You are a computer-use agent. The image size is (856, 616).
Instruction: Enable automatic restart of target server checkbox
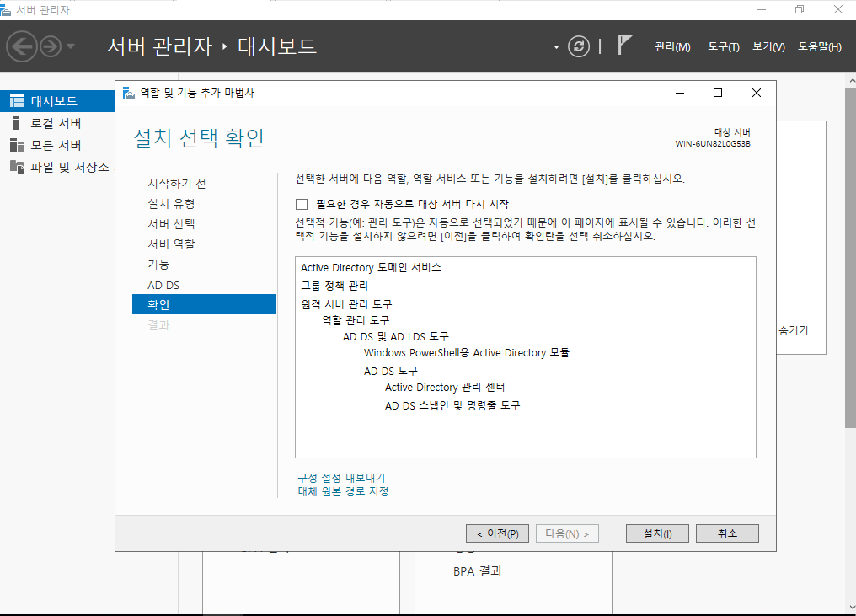point(302,204)
